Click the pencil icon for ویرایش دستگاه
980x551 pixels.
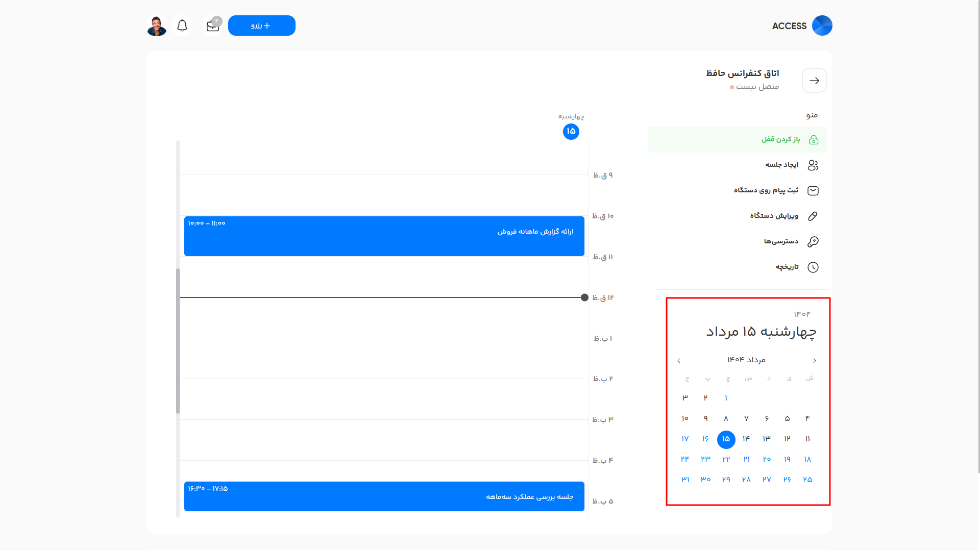click(x=813, y=216)
